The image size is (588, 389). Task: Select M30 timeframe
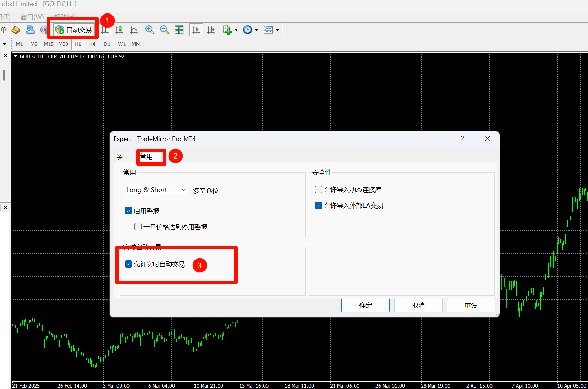[63, 44]
